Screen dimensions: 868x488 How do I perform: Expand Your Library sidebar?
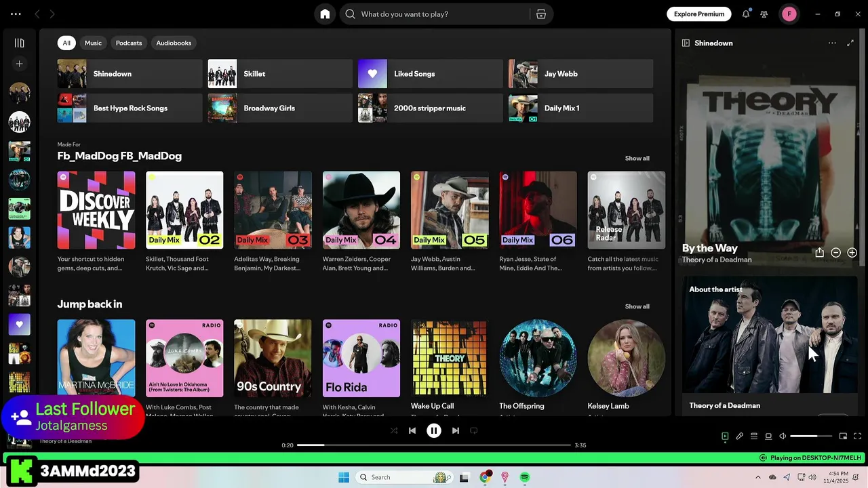tap(19, 43)
